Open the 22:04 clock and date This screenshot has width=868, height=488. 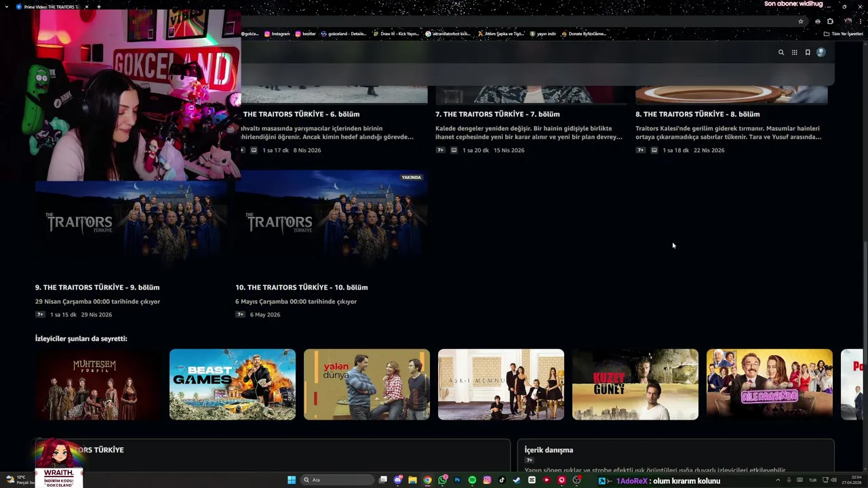point(852,480)
